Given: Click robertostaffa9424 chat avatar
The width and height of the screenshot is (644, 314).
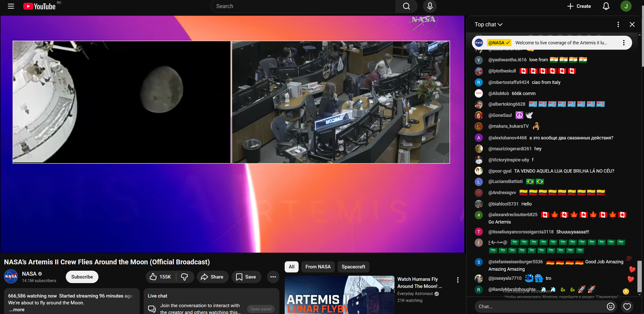Looking at the screenshot, I should click(x=479, y=82).
